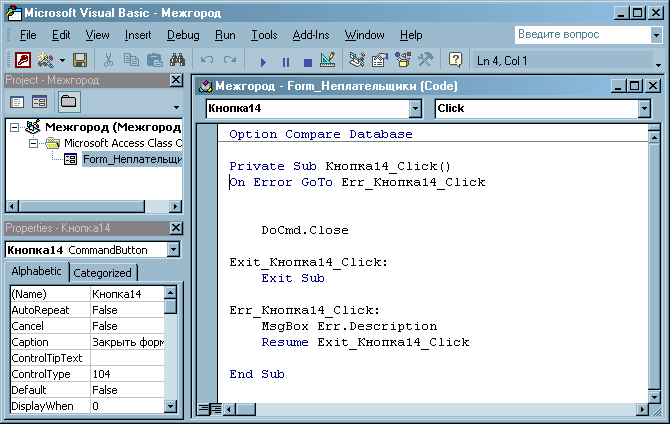
Task: Save the project with floppy icon
Action: [80, 60]
